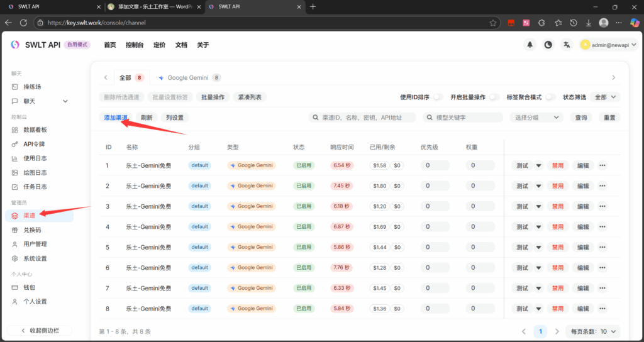Click the 数据看板 dashboard sidebar icon
This screenshot has width=644, height=342.
(x=16, y=130)
